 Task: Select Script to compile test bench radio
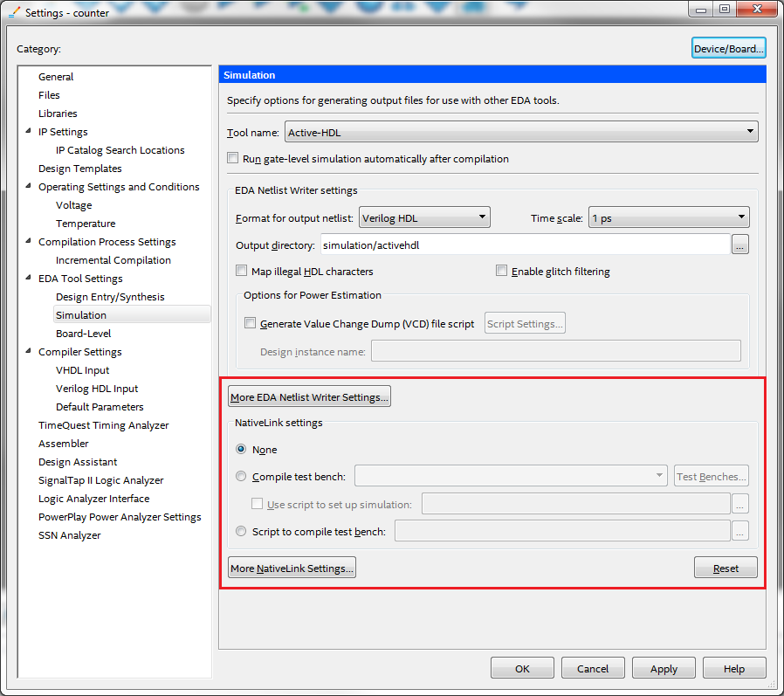241,531
